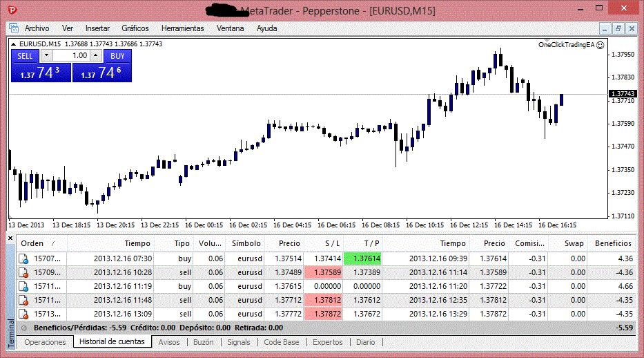Screen dimensions: 644x358
Task: Click the grey circle icon beside Beneficios/Pérdidas
Action: [25, 328]
